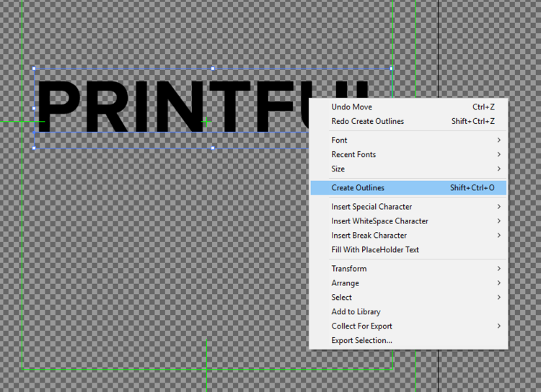Open the Size submenu
This screenshot has height=392, width=541.
click(408, 169)
